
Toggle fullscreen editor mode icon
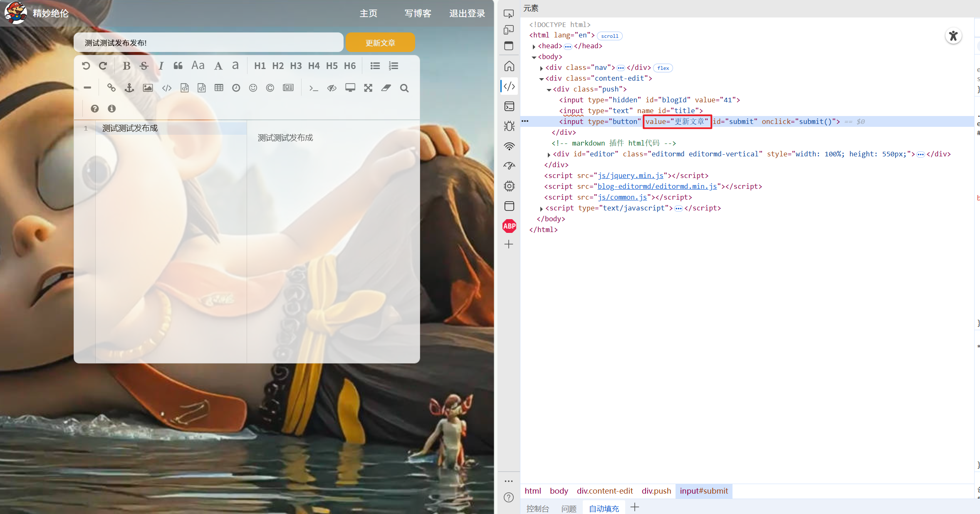click(x=368, y=88)
